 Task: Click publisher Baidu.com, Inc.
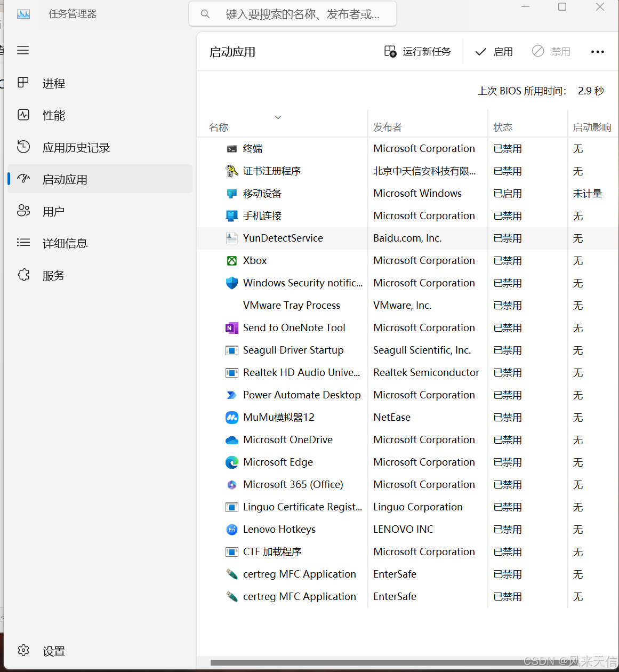coord(407,238)
